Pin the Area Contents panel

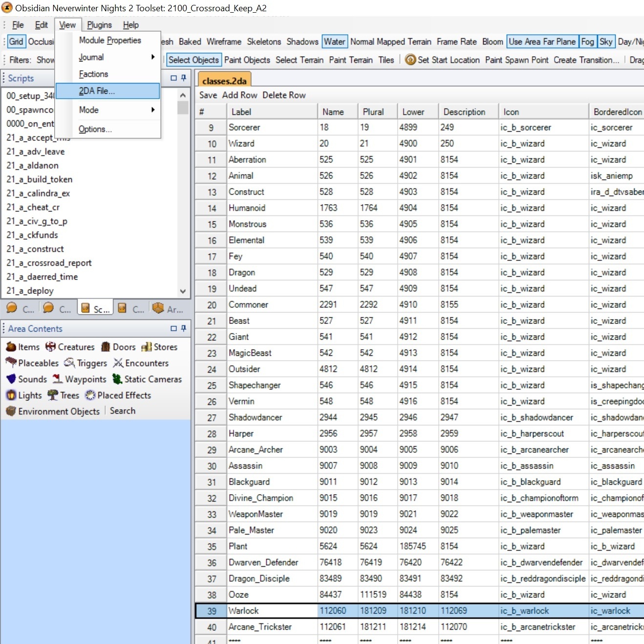(184, 328)
